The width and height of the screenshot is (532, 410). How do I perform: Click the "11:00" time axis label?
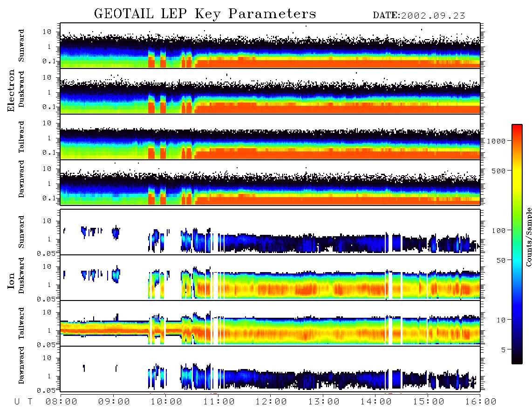[219, 402]
